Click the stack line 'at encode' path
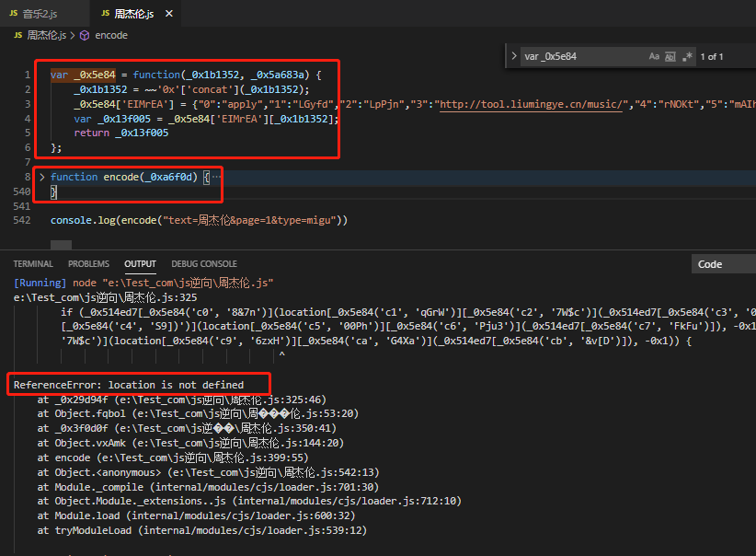The width and height of the screenshot is (756, 556). click(173, 458)
